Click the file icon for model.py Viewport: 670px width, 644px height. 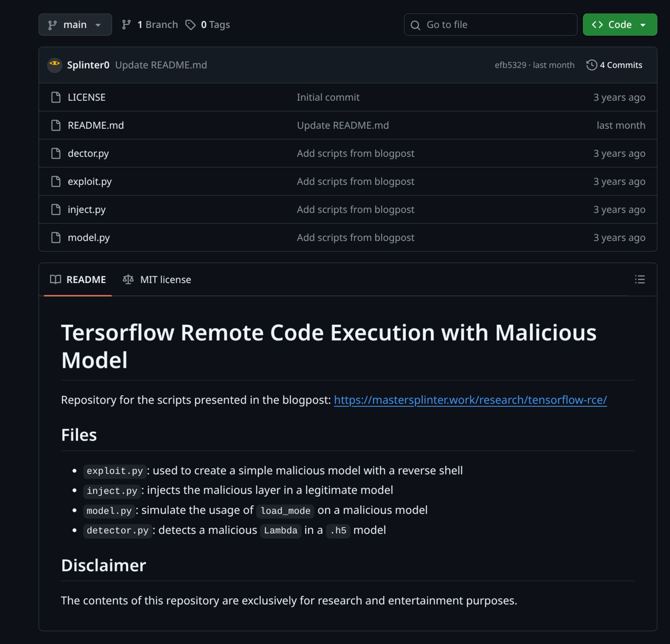[56, 238]
